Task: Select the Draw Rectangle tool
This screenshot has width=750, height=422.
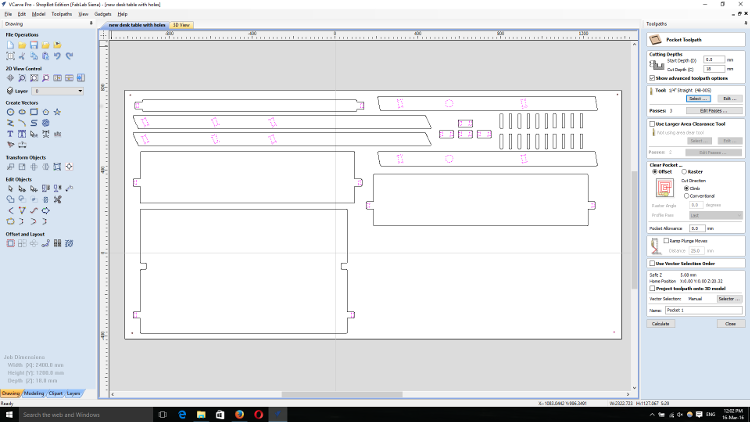Action: [33, 112]
